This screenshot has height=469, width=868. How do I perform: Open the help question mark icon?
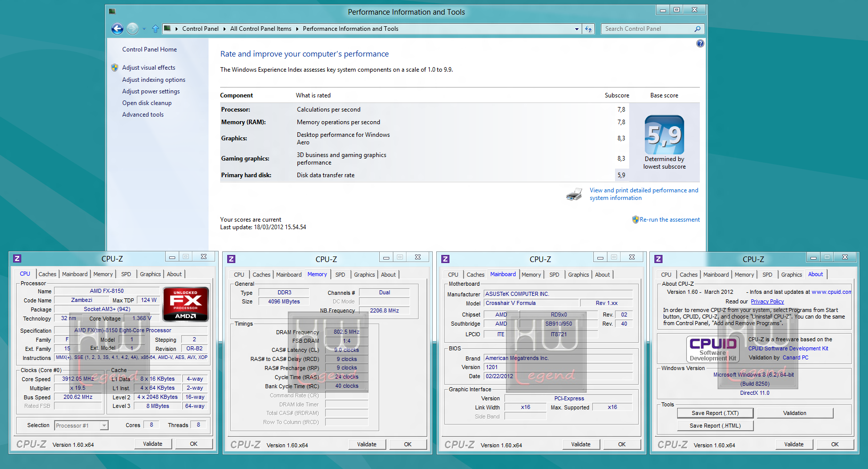(700, 43)
